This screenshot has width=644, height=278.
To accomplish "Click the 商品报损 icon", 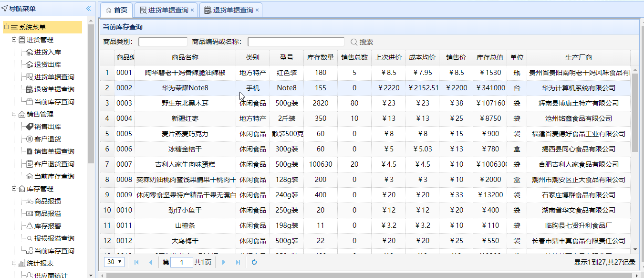I will [x=30, y=201].
